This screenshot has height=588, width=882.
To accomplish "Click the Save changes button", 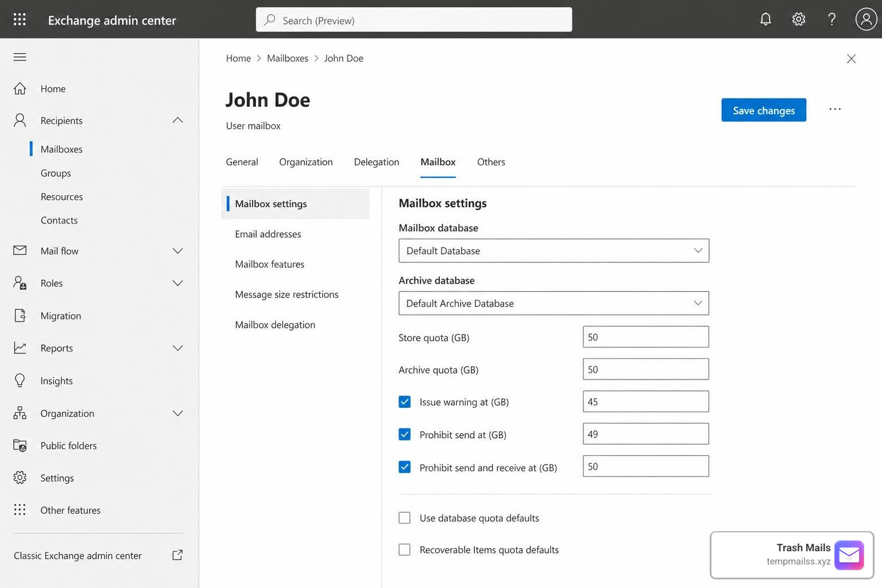I will coord(764,110).
